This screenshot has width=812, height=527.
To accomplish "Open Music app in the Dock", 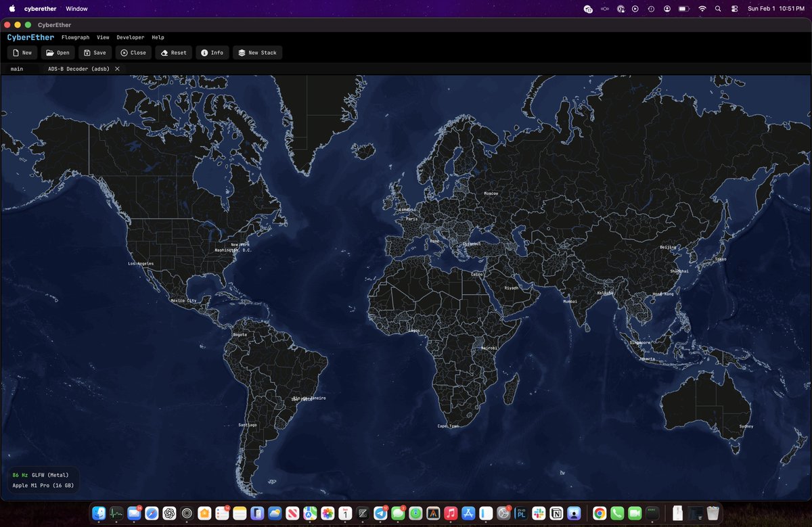I will tap(451, 513).
